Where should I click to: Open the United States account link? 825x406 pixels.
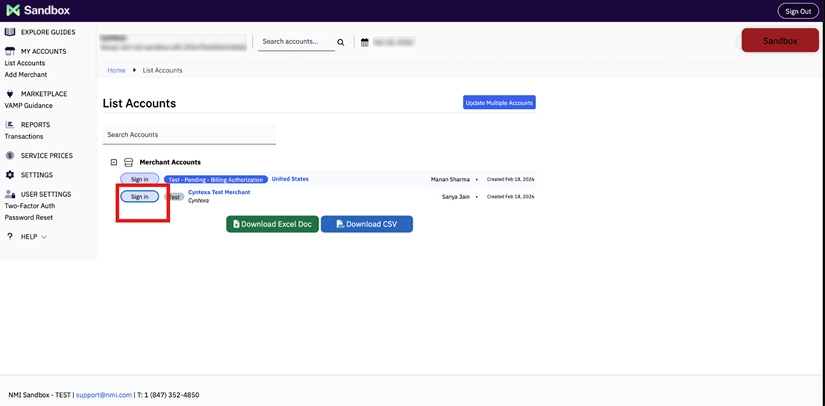click(290, 179)
